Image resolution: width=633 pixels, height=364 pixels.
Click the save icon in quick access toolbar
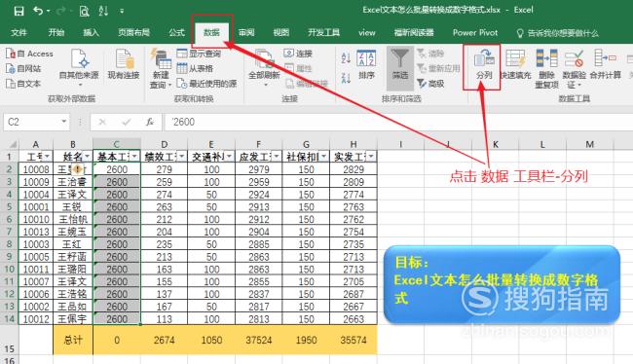[19, 11]
